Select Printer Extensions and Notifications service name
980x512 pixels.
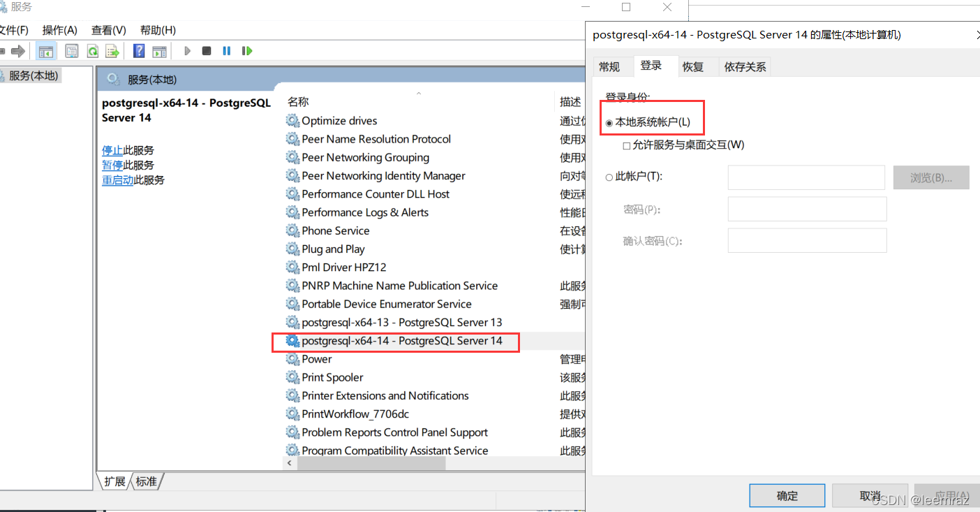pyautogui.click(x=385, y=395)
